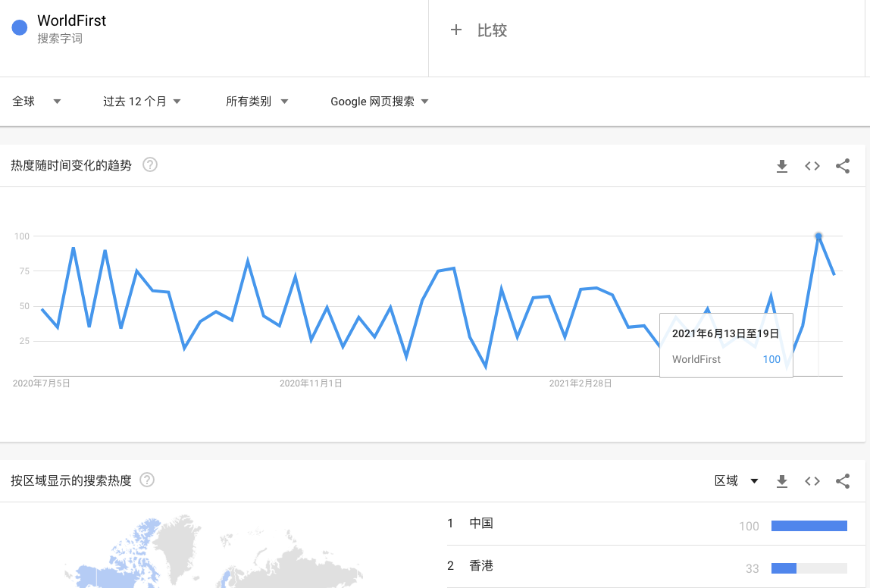
Task: Click the 热度随时间变化的趋势 heading
Action: pos(71,165)
